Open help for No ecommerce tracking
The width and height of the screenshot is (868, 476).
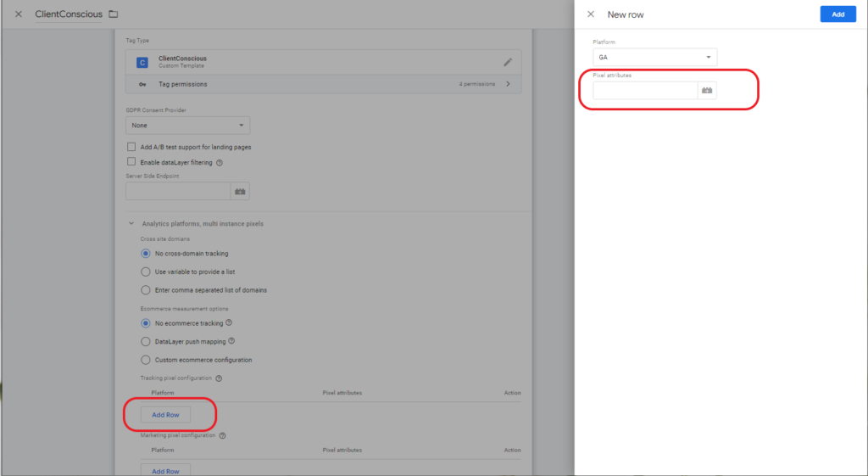(x=230, y=323)
